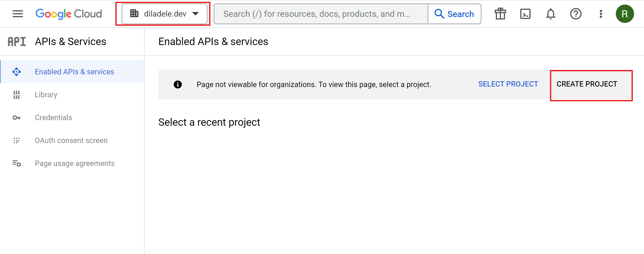Click the organization building icon in project picker
The image size is (644, 254).
[134, 13]
